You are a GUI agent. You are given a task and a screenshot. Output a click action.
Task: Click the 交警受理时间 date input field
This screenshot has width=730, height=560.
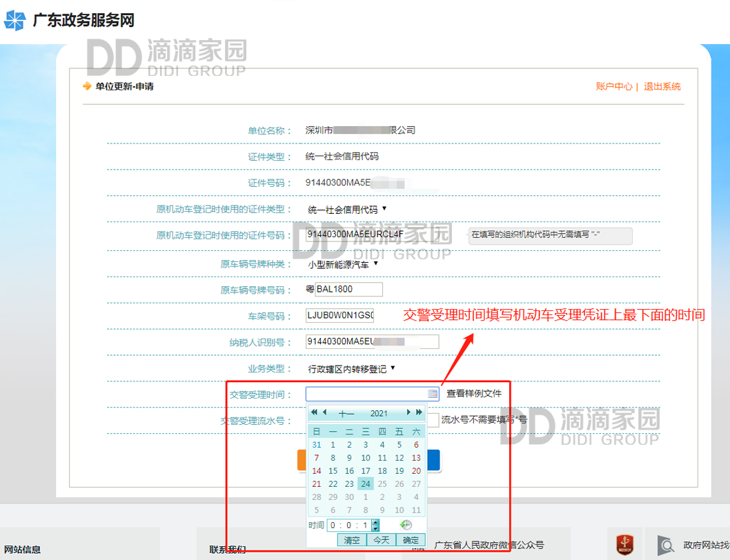pyautogui.click(x=372, y=394)
